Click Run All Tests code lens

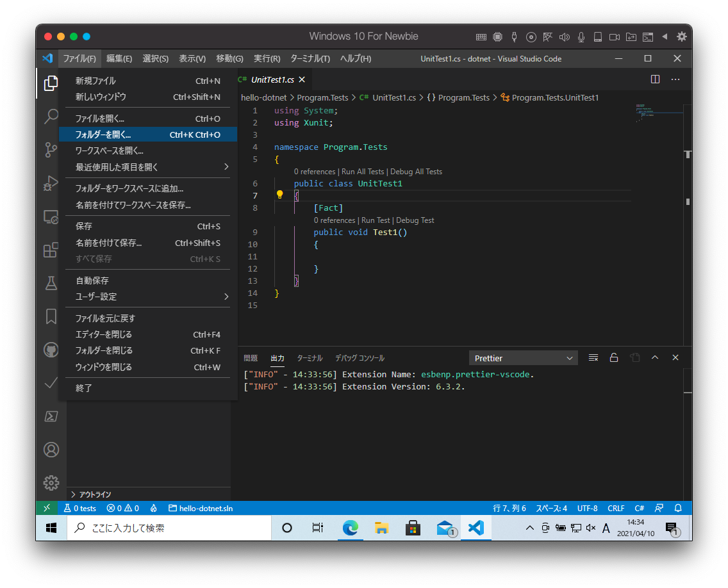363,172
